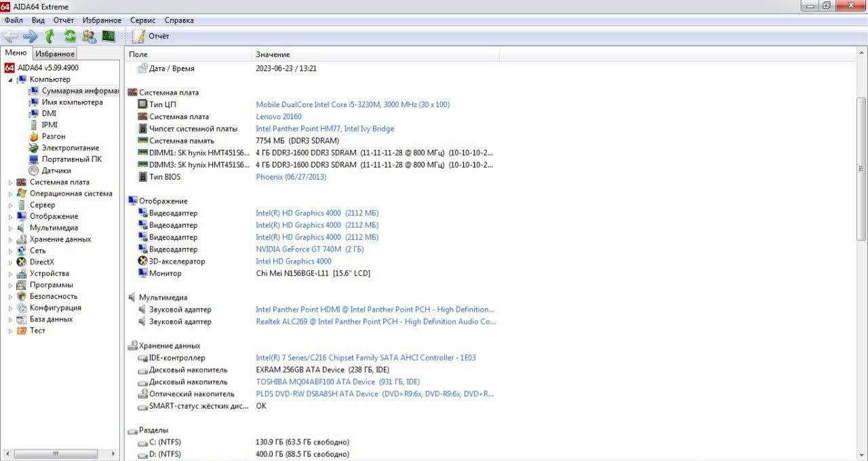Select Имя компьютера in the tree
The height and width of the screenshot is (461, 868).
tap(73, 102)
